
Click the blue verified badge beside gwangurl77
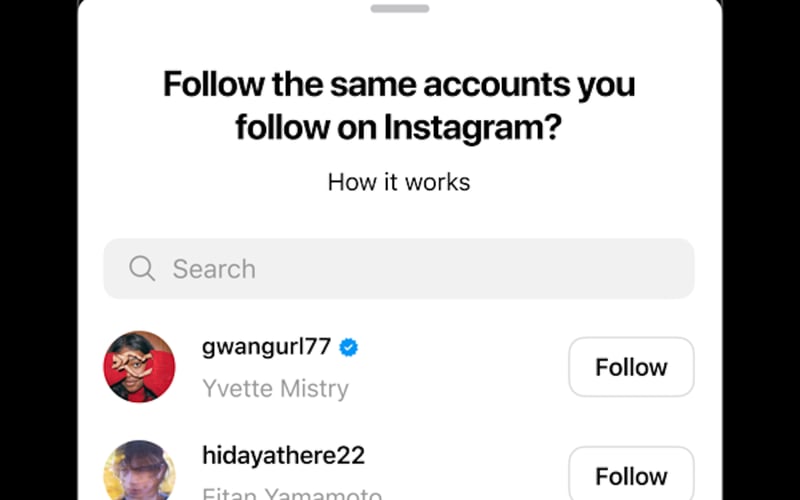(348, 348)
